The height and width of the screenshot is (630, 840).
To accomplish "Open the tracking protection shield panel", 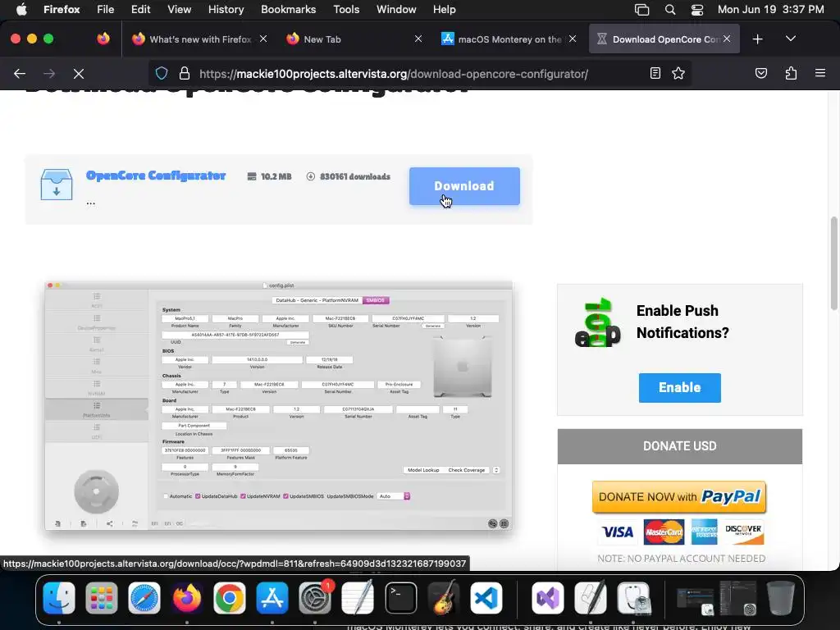I will pos(162,73).
